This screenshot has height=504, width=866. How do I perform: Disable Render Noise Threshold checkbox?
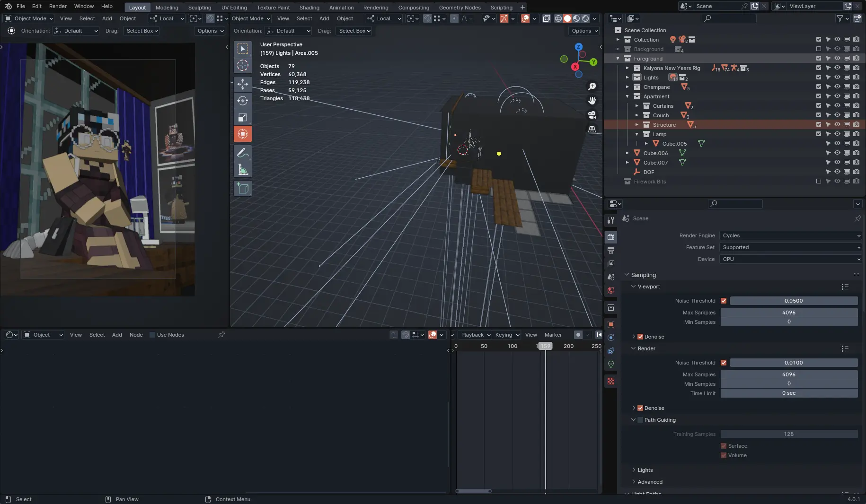pyautogui.click(x=724, y=363)
